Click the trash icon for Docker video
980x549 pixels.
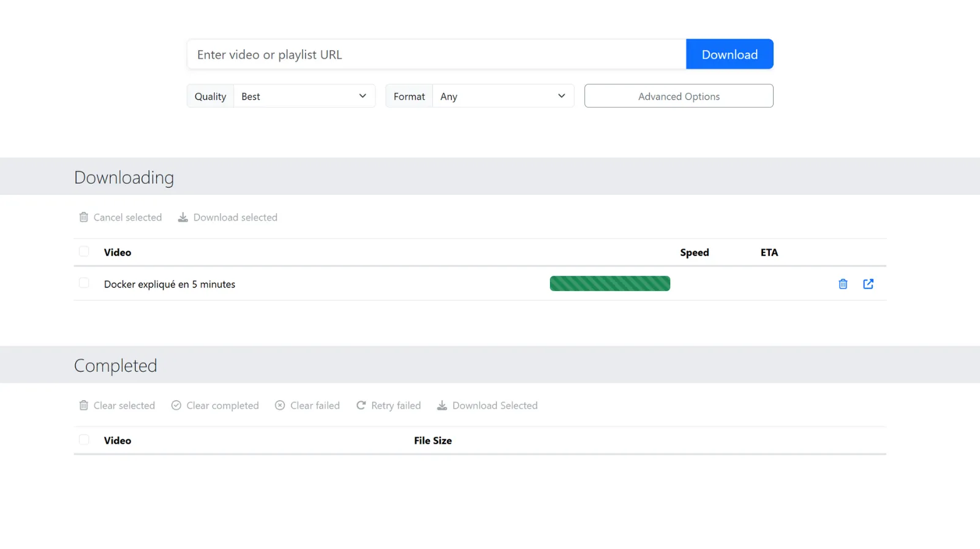pos(843,284)
